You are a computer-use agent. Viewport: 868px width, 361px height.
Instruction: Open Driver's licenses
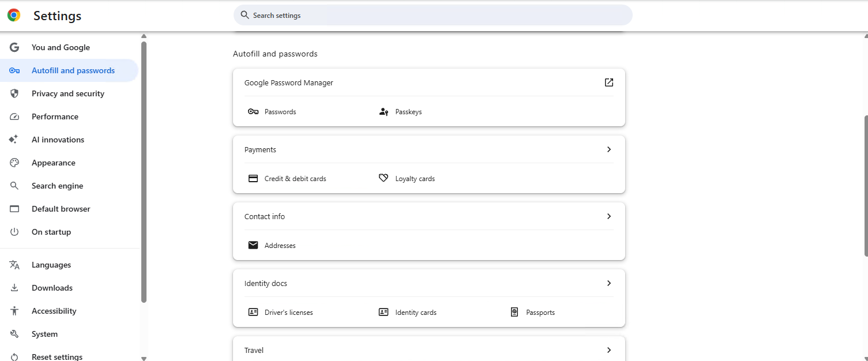click(x=288, y=313)
